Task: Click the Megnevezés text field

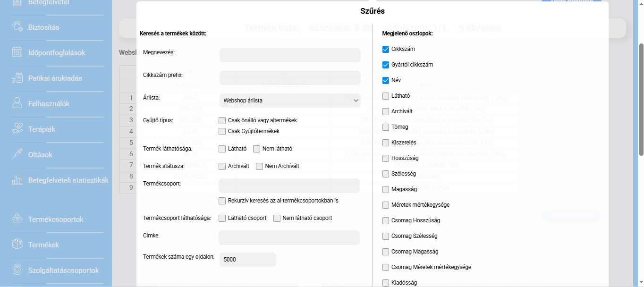Action: [290, 55]
